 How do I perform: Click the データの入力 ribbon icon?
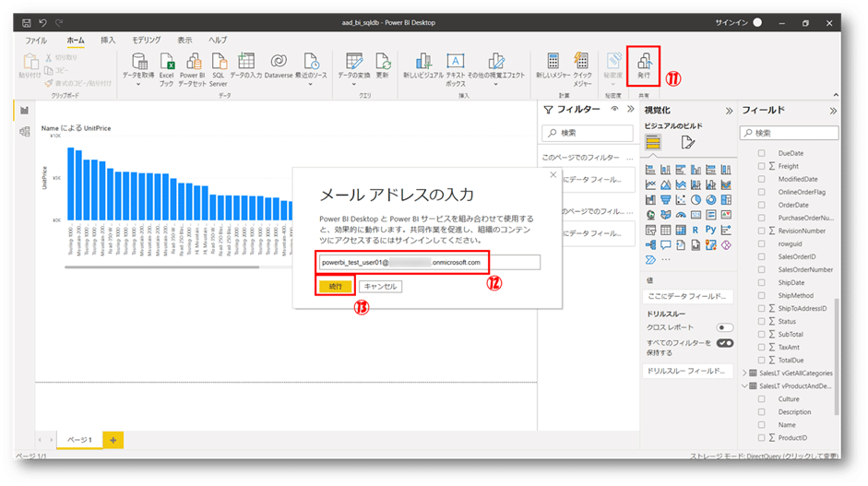tap(245, 66)
